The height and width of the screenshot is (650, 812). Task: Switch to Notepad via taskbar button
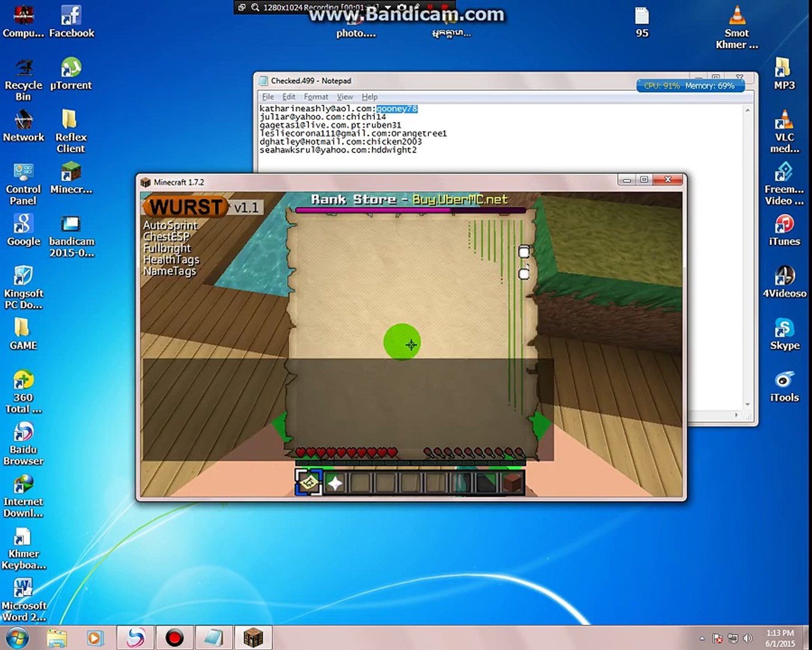point(214,638)
